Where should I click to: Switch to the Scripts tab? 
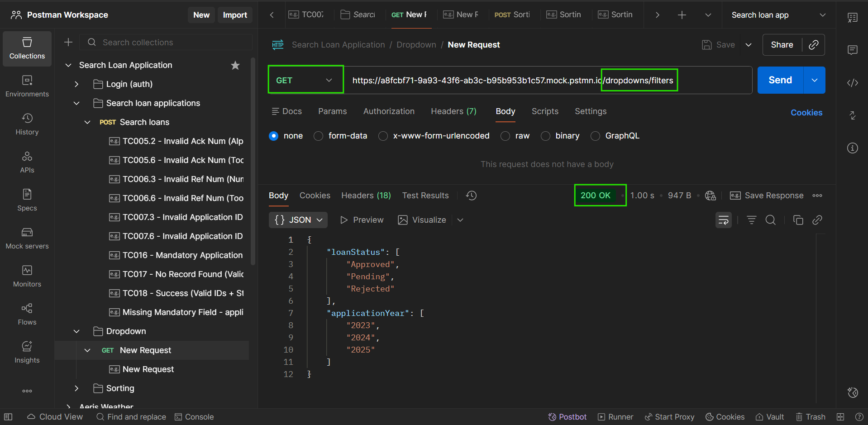545,111
